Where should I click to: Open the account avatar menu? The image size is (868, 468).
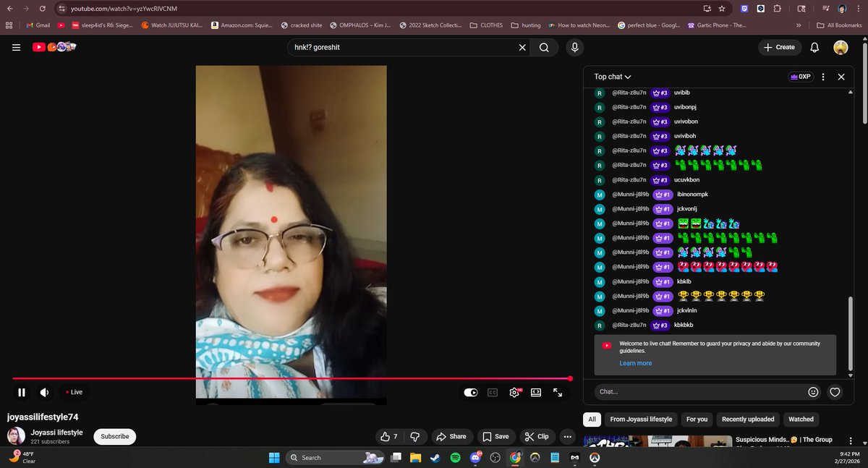pos(841,47)
